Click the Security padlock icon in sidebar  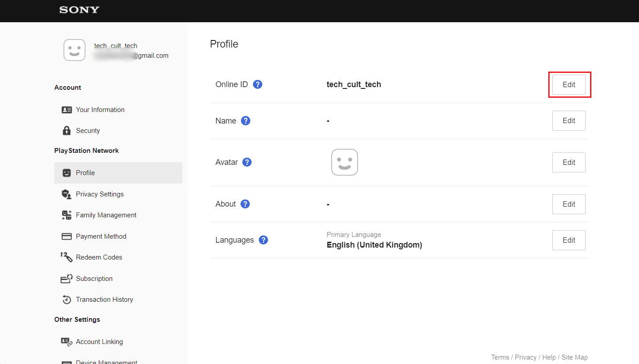pos(67,131)
